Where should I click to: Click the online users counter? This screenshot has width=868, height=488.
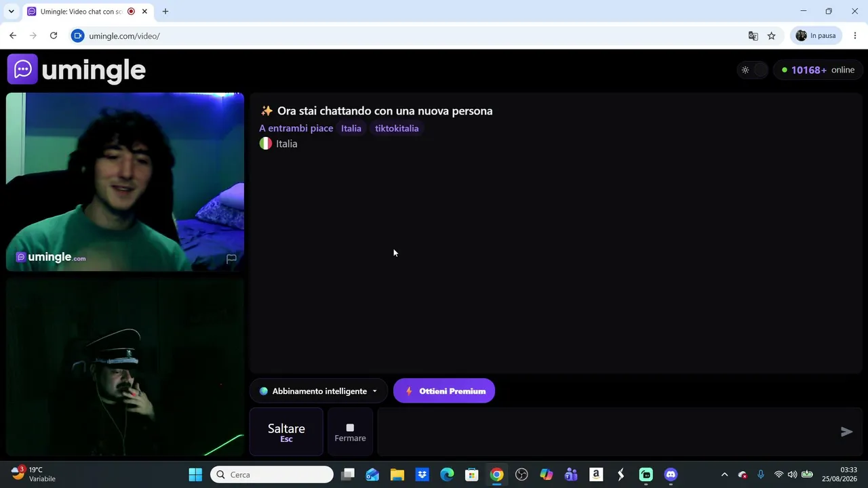[818, 70]
